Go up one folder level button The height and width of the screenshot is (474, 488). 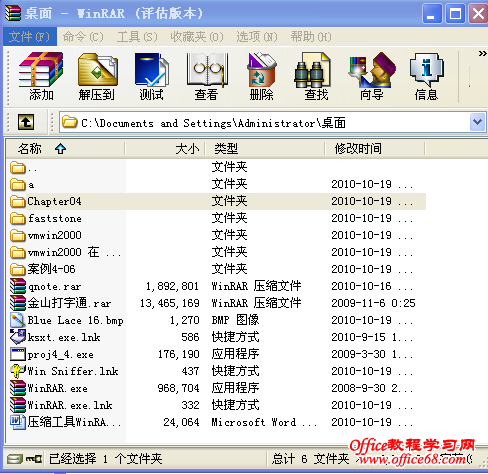point(26,122)
